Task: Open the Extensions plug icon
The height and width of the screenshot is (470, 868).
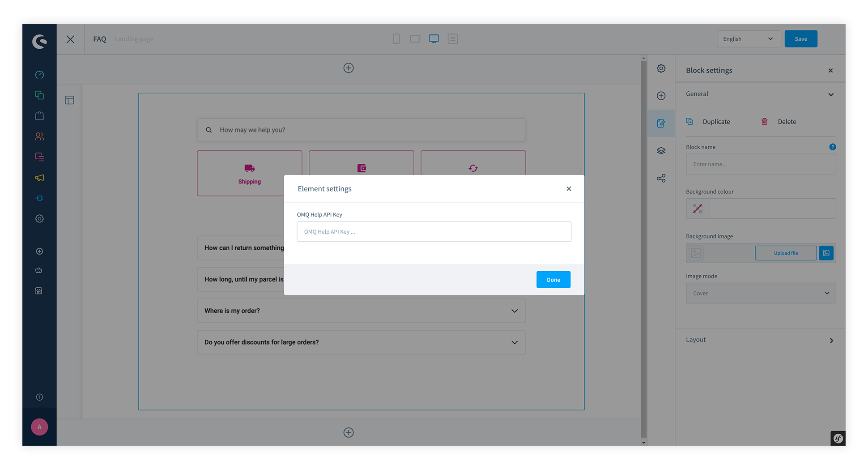Action: point(39,198)
